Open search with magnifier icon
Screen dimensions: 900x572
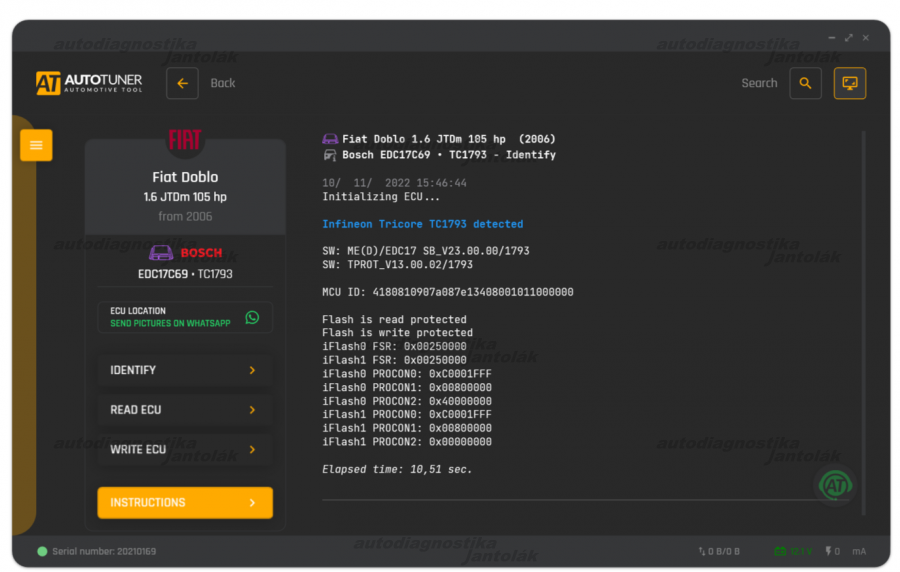[805, 83]
